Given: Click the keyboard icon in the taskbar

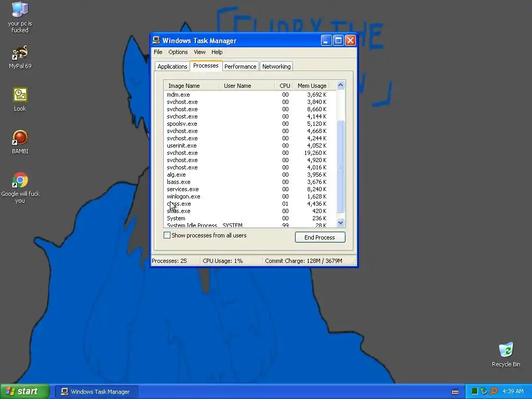Looking at the screenshot, I should coord(455,392).
